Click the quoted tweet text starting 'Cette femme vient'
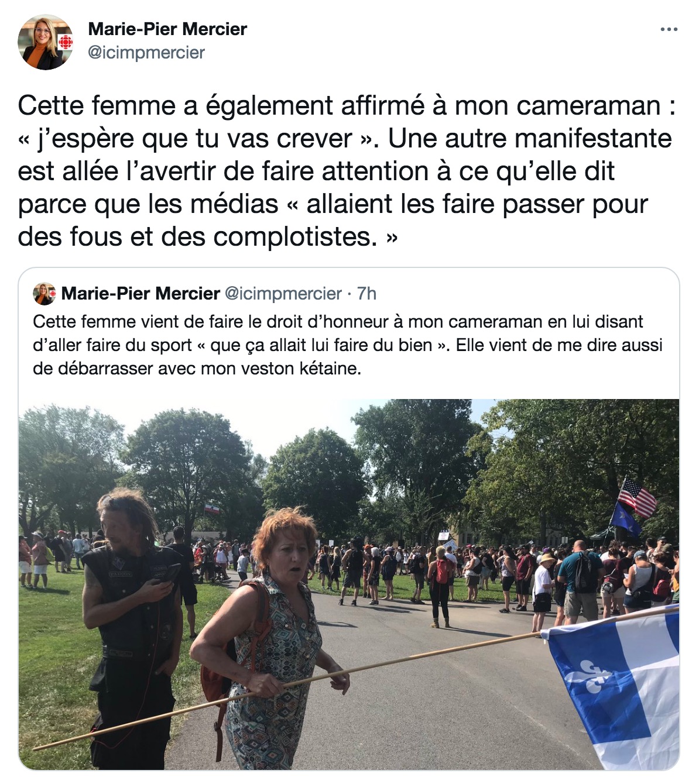This screenshot has height=784, width=692. [348, 345]
